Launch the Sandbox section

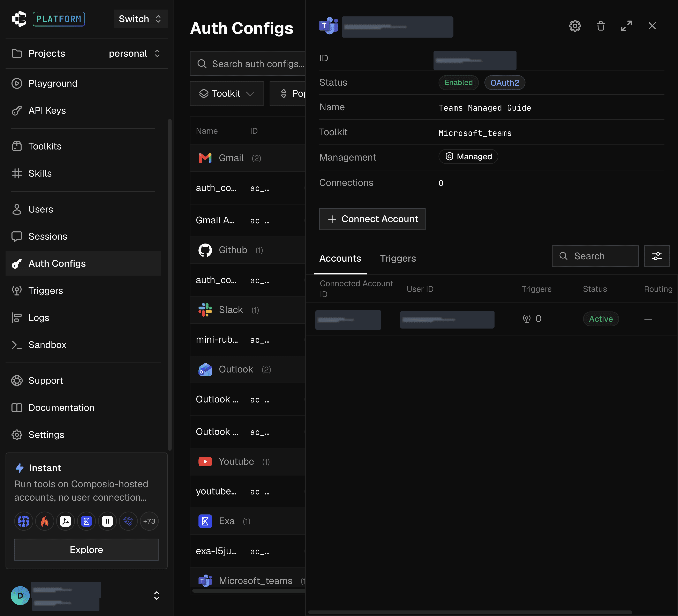click(x=83, y=345)
